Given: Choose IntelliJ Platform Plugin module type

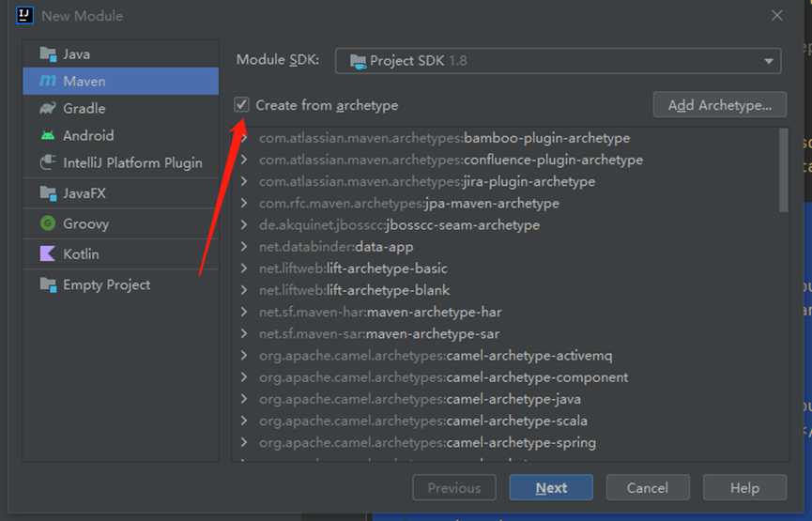Looking at the screenshot, I should pos(121,162).
